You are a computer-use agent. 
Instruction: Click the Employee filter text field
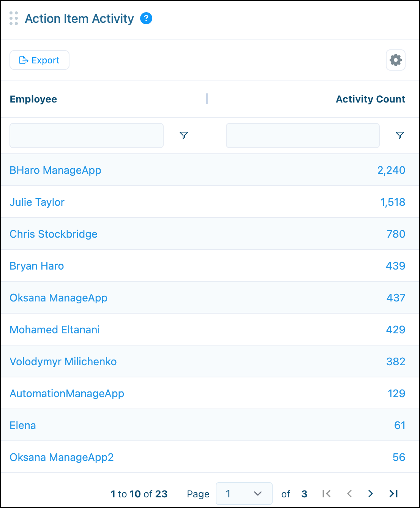point(87,136)
